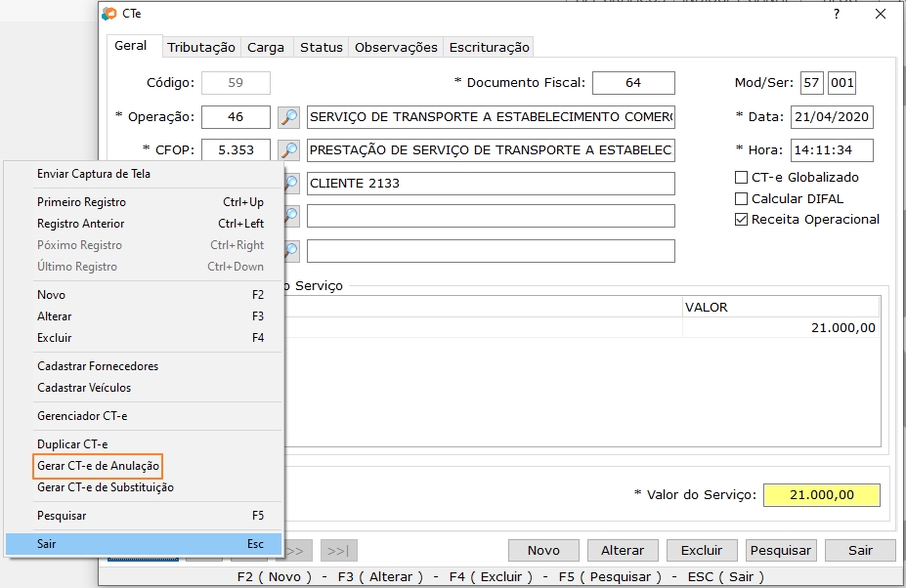
Task: Switch to the Tributação tab
Action: click(x=201, y=47)
